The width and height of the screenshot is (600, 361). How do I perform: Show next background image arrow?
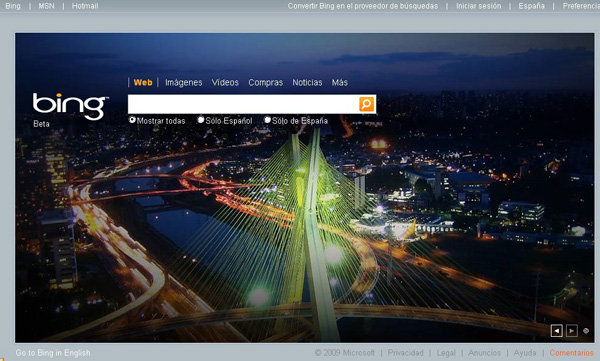point(572,330)
